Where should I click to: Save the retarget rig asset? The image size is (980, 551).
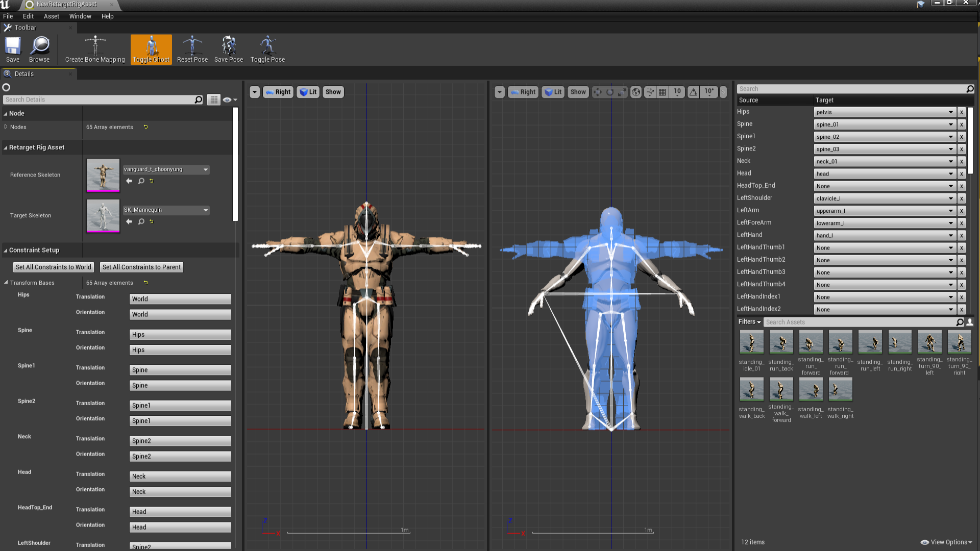point(12,48)
